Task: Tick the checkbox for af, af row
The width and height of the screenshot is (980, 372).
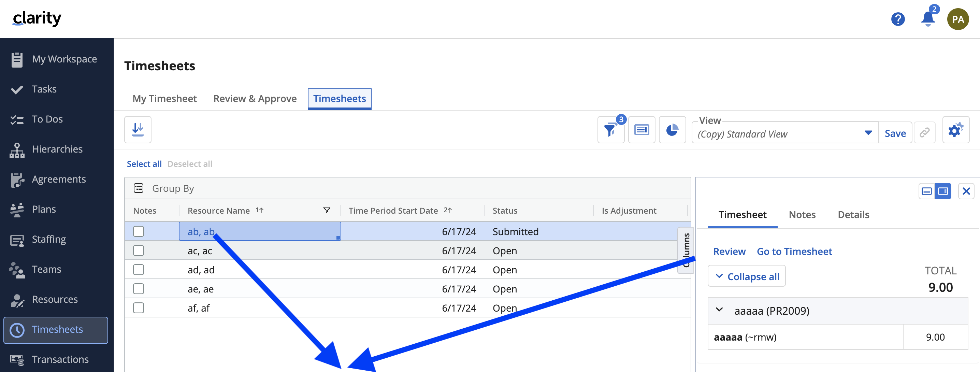Action: click(139, 308)
